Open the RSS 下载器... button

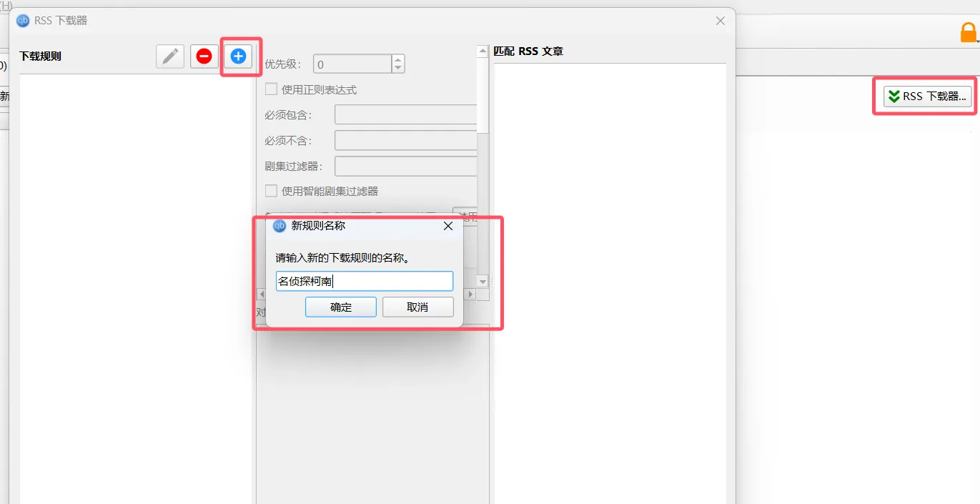coord(928,96)
